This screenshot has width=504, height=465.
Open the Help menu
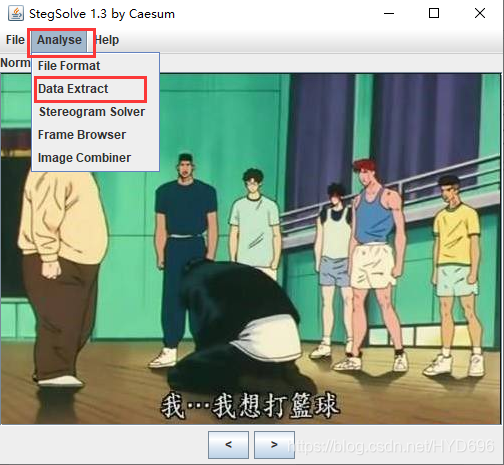coord(107,40)
